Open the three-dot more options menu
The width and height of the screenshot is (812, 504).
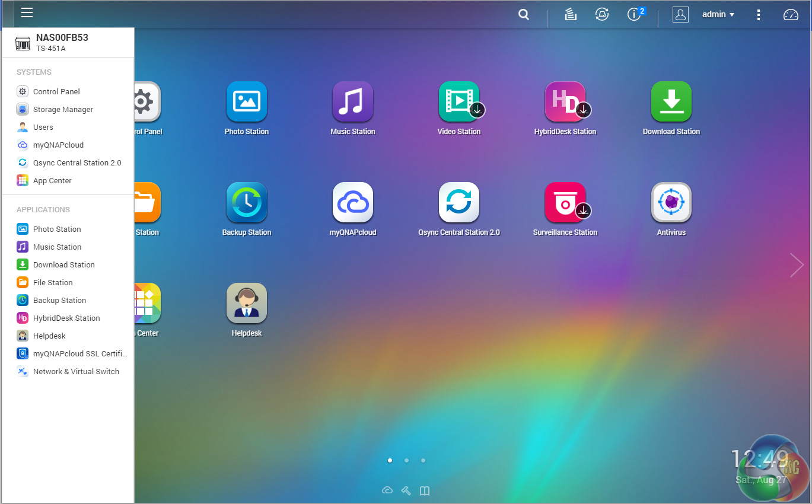(758, 15)
